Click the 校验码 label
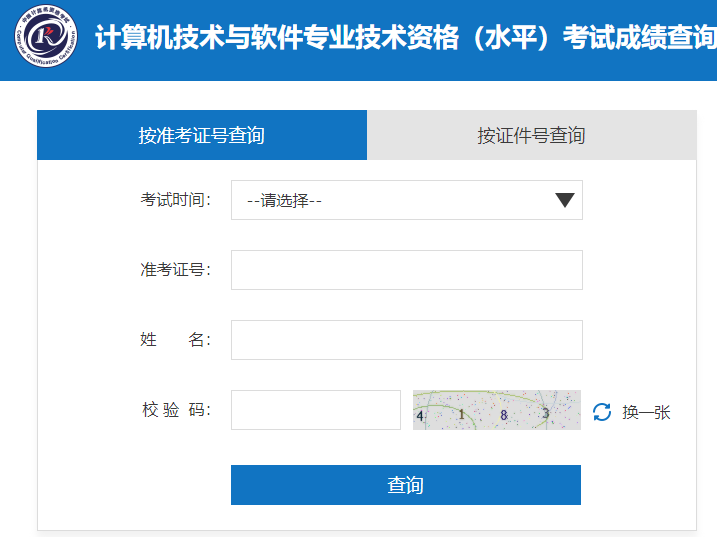717x537 pixels. coord(177,410)
